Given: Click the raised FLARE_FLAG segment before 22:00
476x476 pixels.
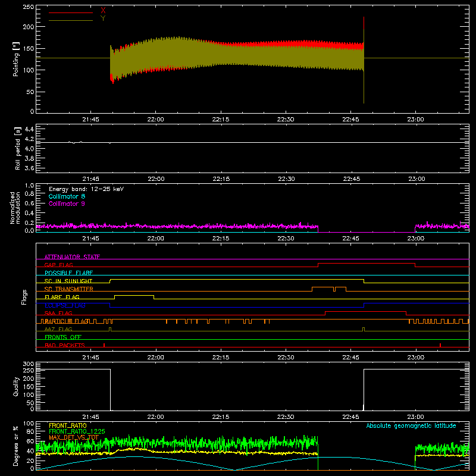Looking at the screenshot, I should pyautogui.click(x=134, y=295).
